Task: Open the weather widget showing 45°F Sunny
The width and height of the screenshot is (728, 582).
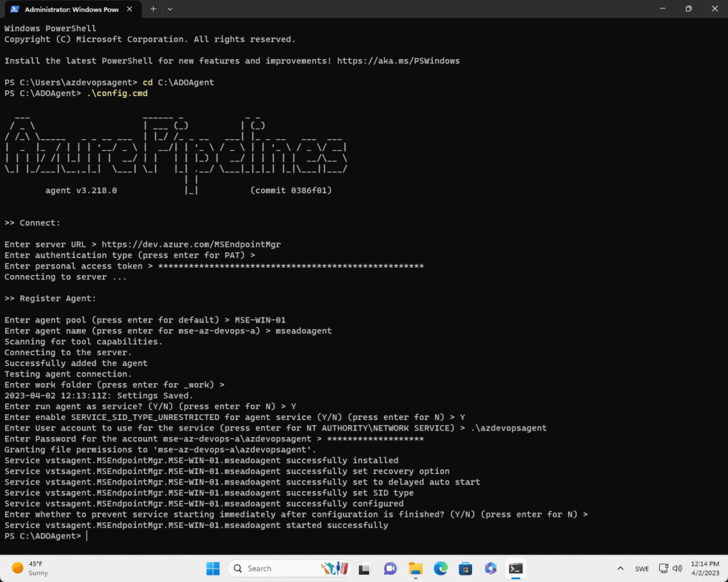Action: pos(30,568)
